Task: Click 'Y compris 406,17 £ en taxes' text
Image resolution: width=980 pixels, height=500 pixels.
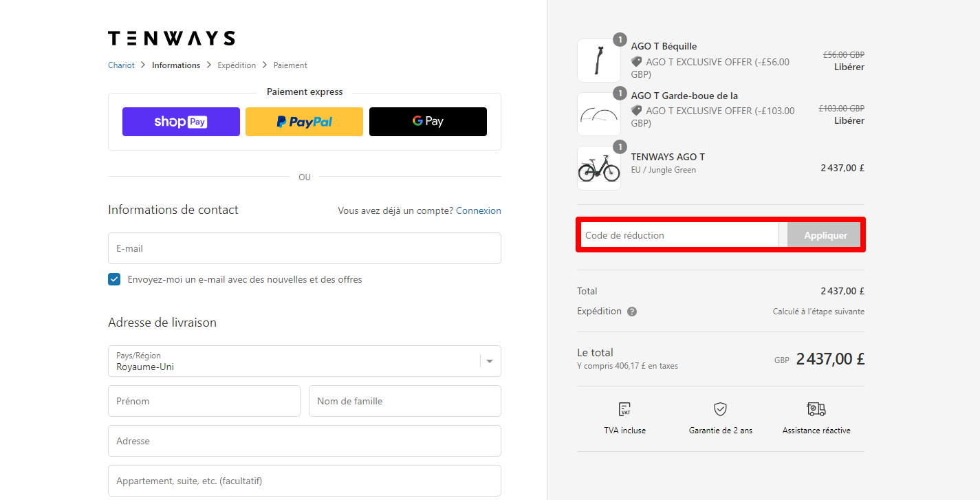Action: click(x=627, y=366)
